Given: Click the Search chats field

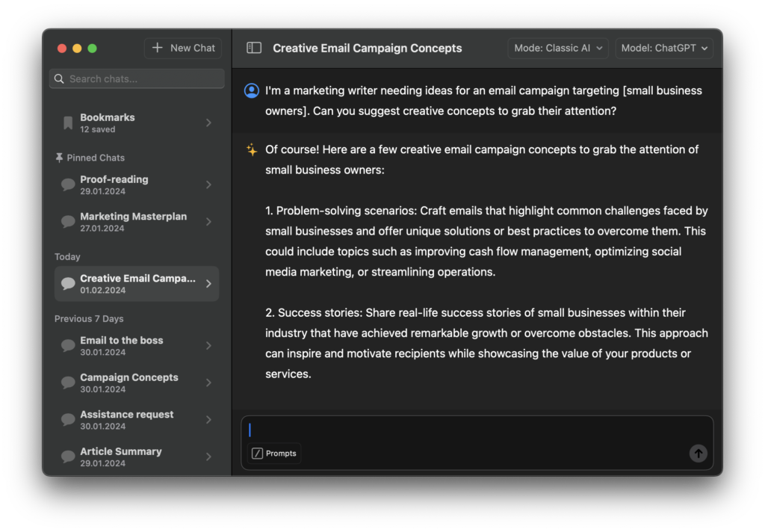Looking at the screenshot, I should click(137, 78).
